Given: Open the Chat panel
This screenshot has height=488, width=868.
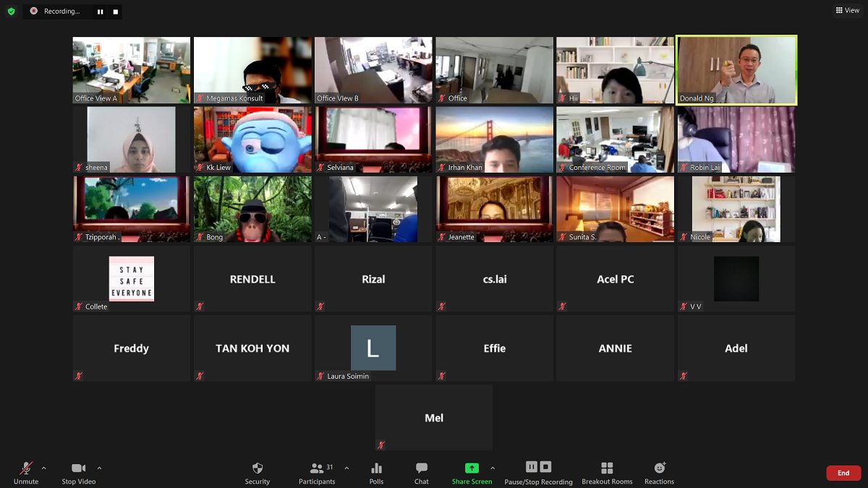Looking at the screenshot, I should (x=422, y=474).
